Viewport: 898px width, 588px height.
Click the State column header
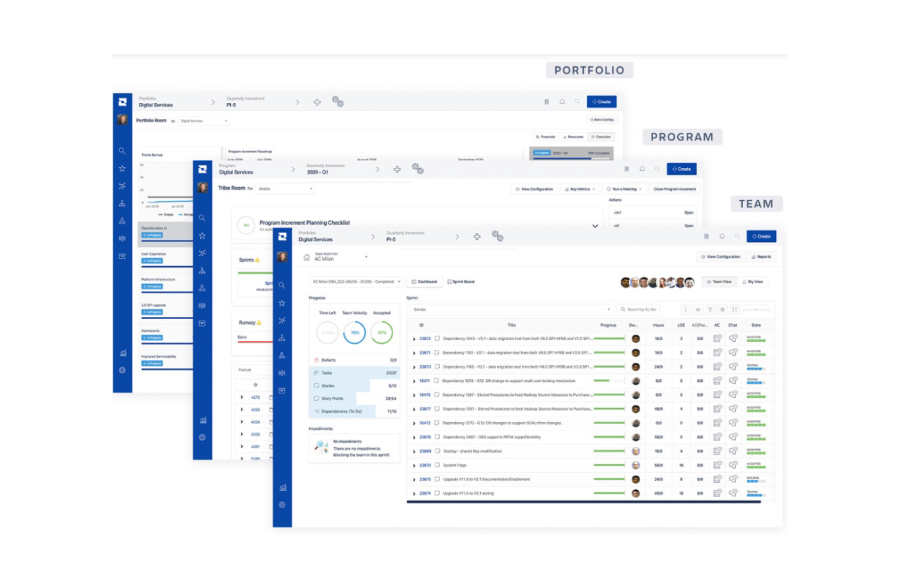point(756,325)
